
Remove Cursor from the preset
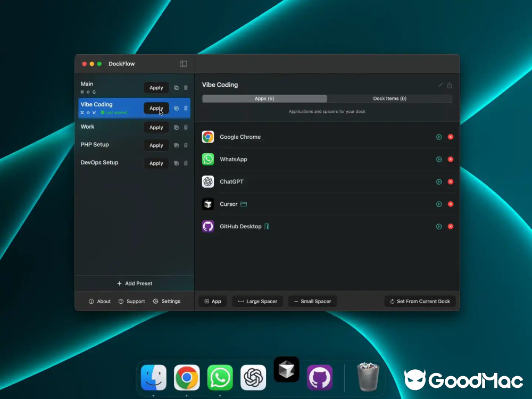pos(451,204)
